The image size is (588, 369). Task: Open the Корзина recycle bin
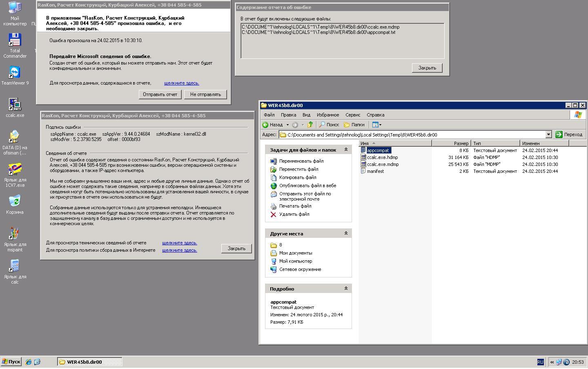pos(15,204)
